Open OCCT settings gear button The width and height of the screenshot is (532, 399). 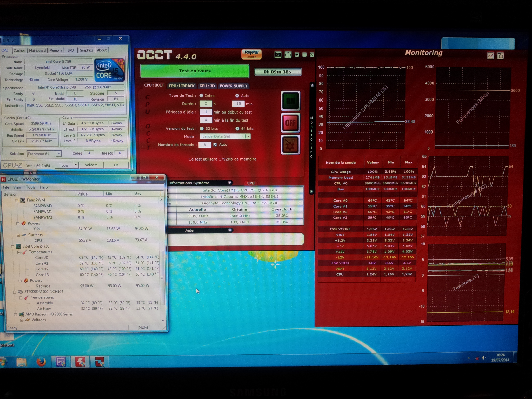290,144
